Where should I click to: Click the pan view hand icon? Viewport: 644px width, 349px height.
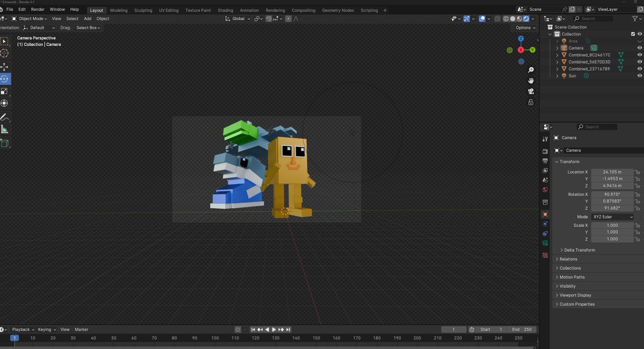[x=531, y=81]
